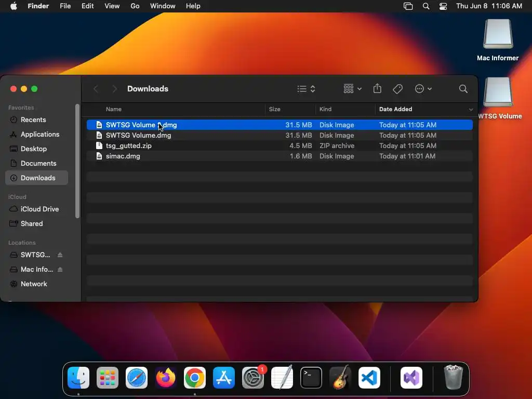The width and height of the screenshot is (532, 399).
Task: Open the Window menu
Action: 163,6
